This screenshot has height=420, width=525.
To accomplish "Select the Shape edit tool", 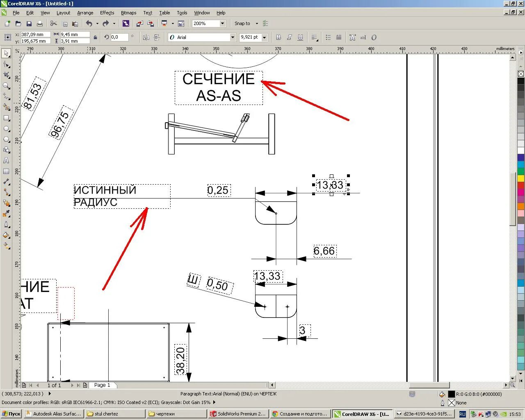I will coord(6,64).
